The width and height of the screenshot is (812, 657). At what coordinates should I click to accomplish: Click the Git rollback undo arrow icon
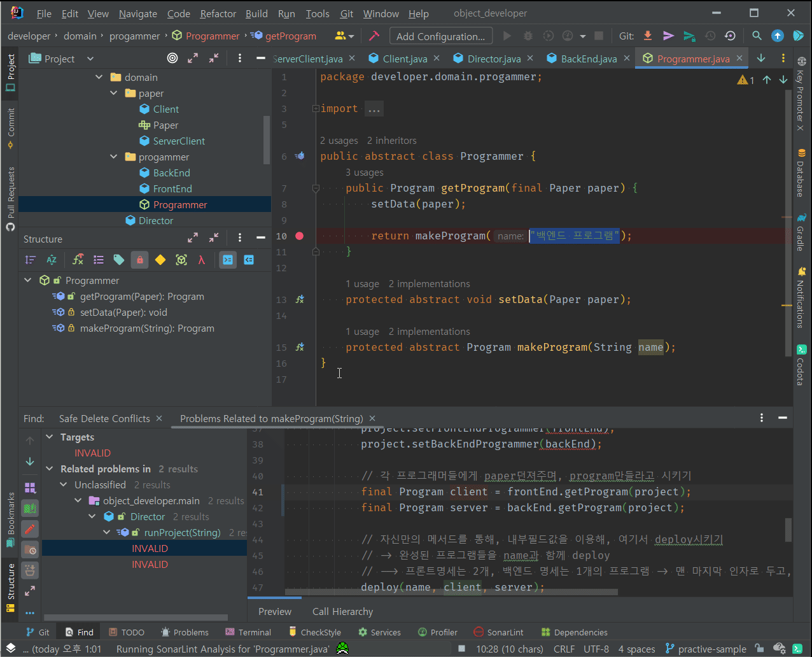pos(731,36)
